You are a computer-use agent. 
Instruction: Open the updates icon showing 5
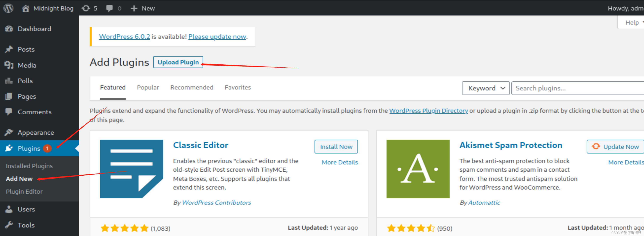coord(89,8)
